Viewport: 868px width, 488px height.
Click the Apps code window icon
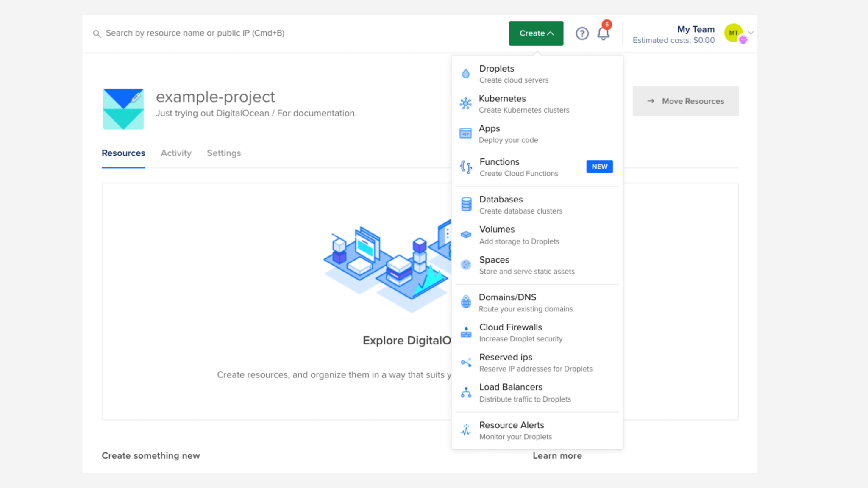click(466, 133)
